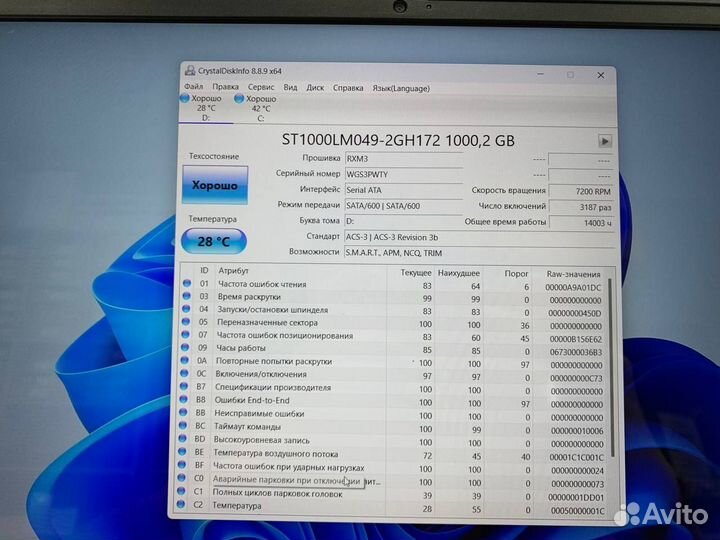Select the Часы работы attribute text

point(241,348)
